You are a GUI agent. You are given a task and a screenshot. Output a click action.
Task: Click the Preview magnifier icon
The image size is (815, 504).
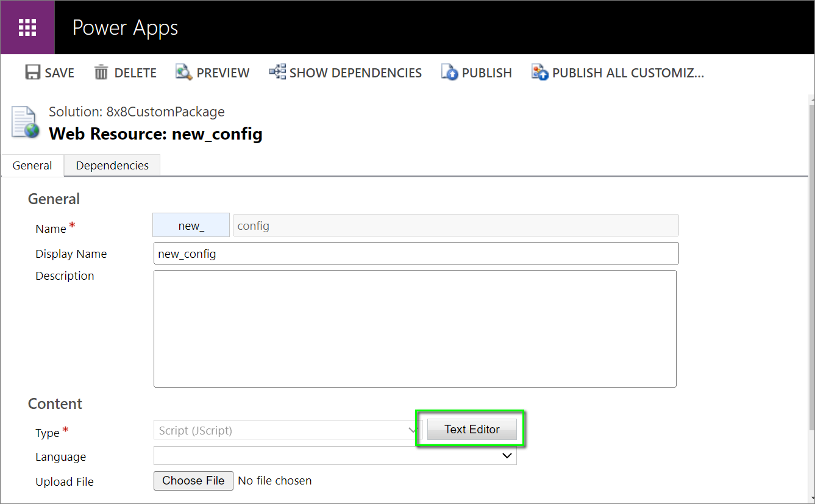[184, 73]
